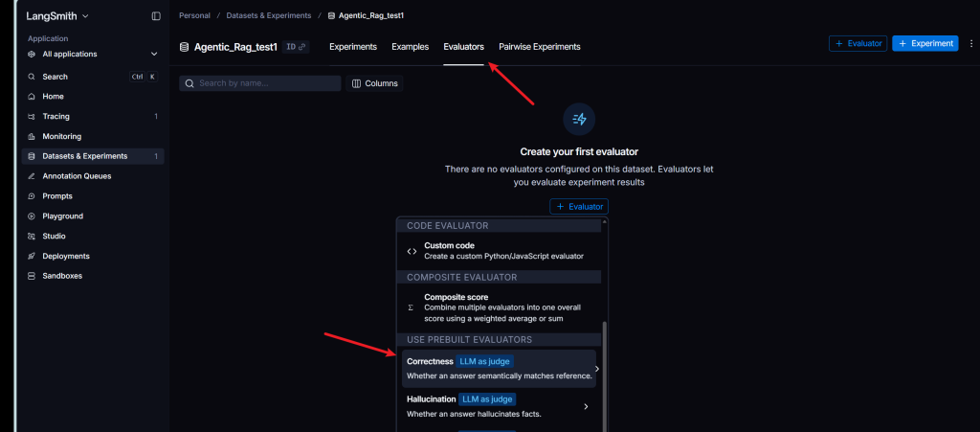Click the lightning evaluator icon above heading

[x=579, y=120]
